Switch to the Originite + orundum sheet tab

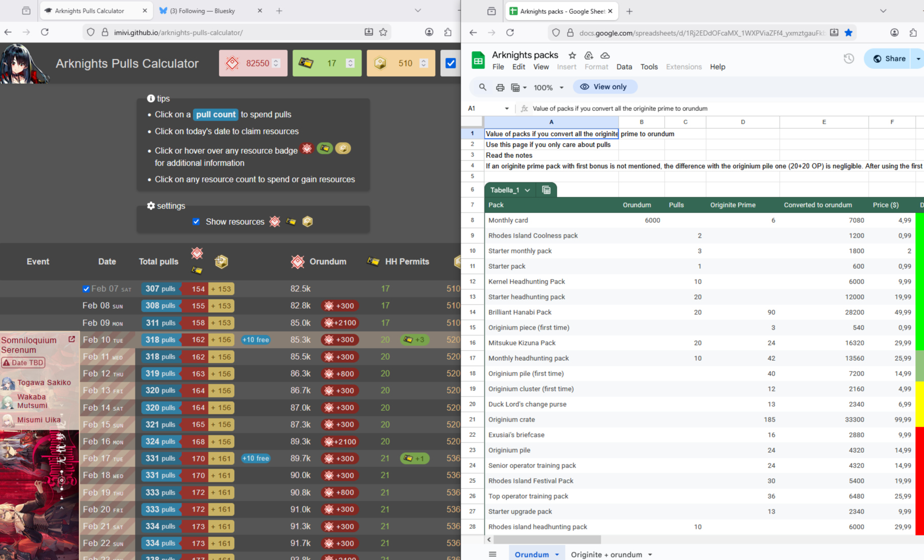(606, 554)
